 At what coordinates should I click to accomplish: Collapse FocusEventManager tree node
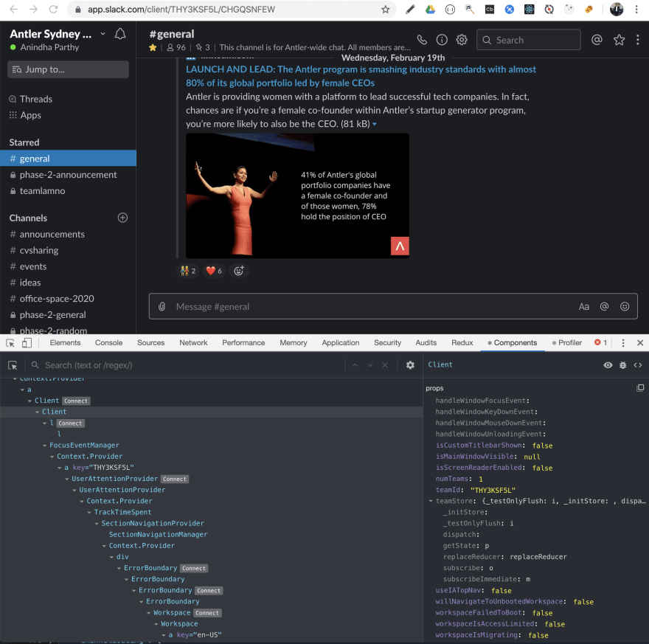pos(45,446)
